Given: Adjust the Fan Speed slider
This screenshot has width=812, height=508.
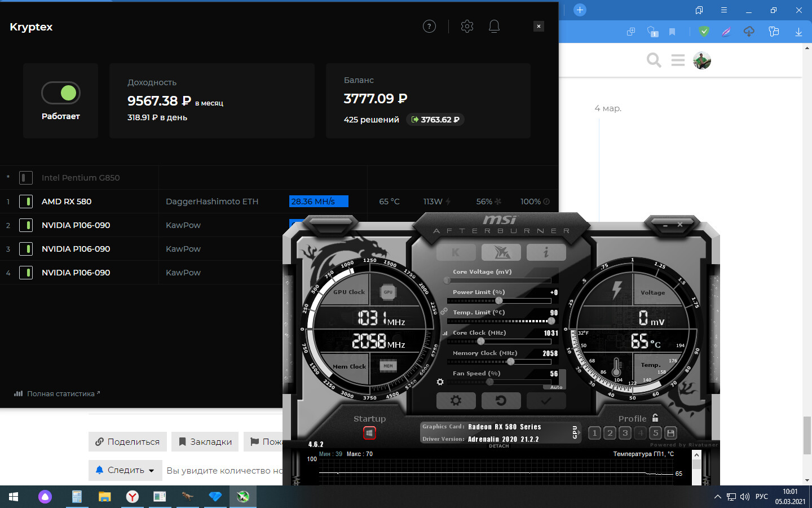Looking at the screenshot, I should click(499, 382).
